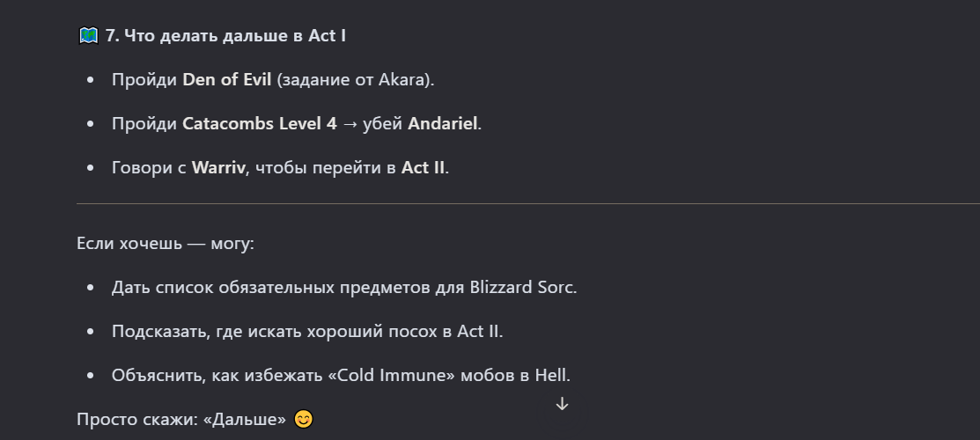Screen dimensions: 980x440
Task: Click the scroll-to-bottom down arrow
Action: [x=562, y=405]
